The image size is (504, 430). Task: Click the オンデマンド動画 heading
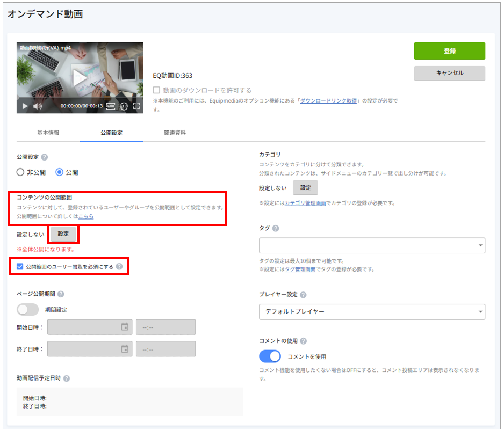point(45,14)
